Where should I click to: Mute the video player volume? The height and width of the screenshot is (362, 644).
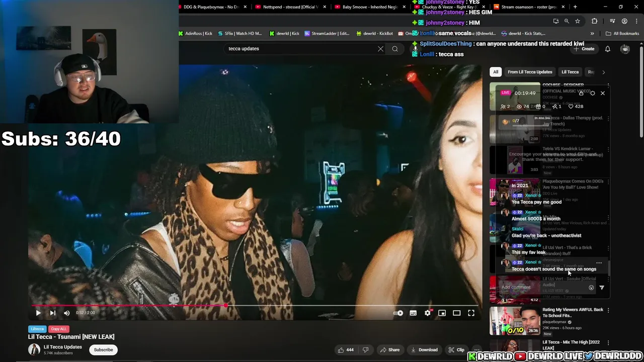[x=67, y=313]
